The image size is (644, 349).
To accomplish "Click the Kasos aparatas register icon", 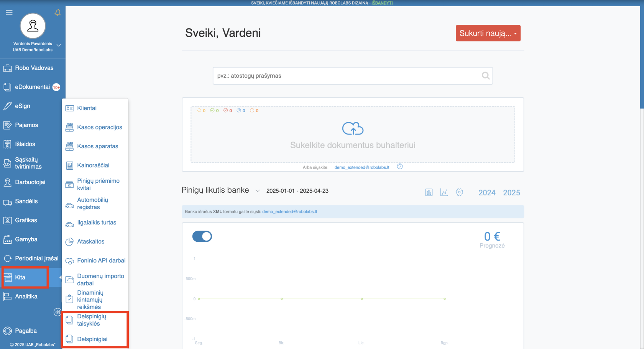I will 69,146.
